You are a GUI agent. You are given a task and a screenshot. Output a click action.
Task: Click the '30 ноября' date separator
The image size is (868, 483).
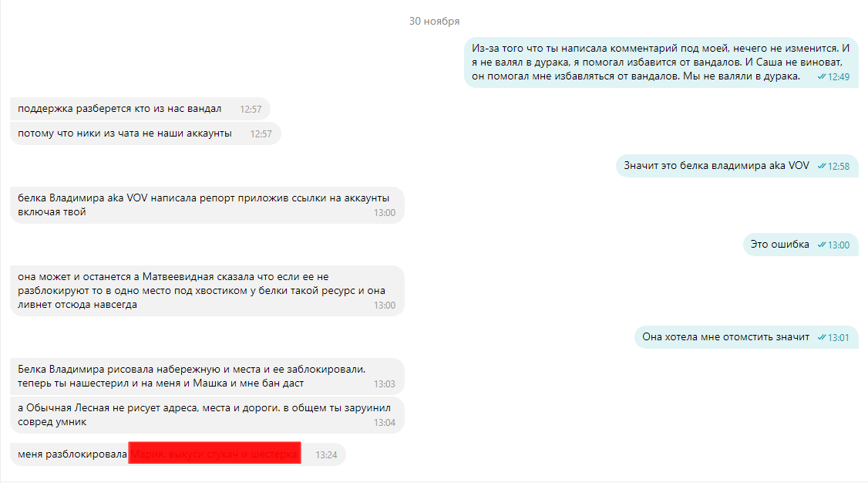coord(434,21)
